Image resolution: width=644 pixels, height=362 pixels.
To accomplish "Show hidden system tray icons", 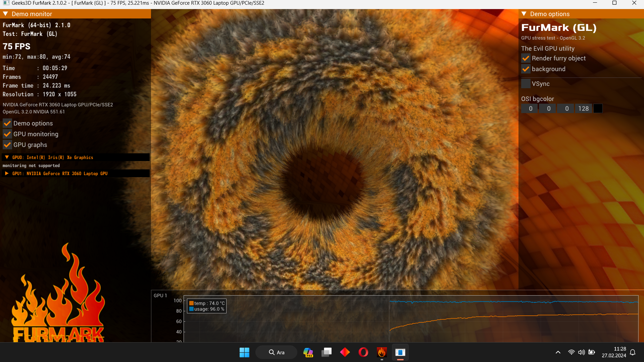I will [558, 352].
